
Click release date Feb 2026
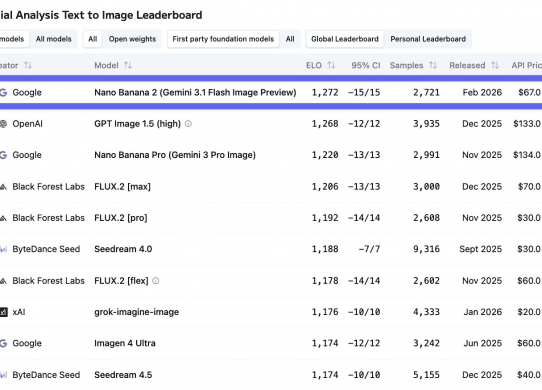482,92
